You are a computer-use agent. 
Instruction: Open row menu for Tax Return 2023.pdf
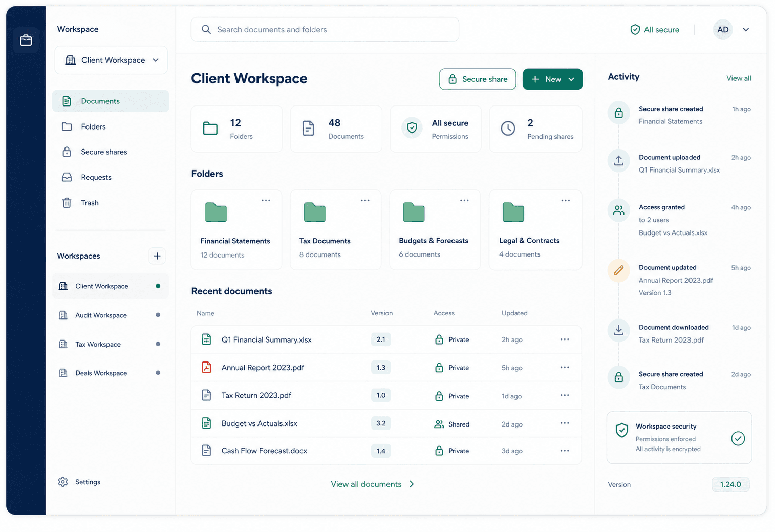click(565, 395)
